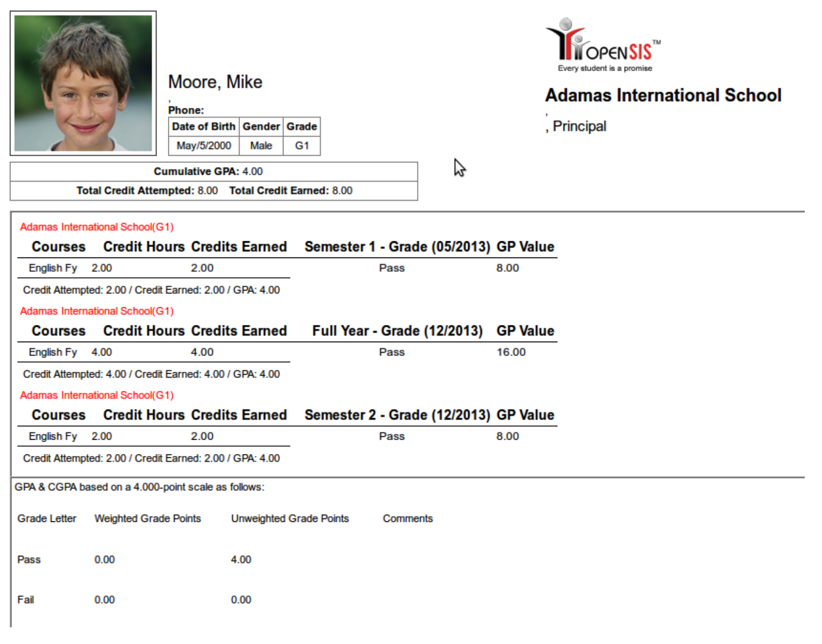Click the Total Credit Attempted label
The width and height of the screenshot is (822, 644).
[x=135, y=191]
